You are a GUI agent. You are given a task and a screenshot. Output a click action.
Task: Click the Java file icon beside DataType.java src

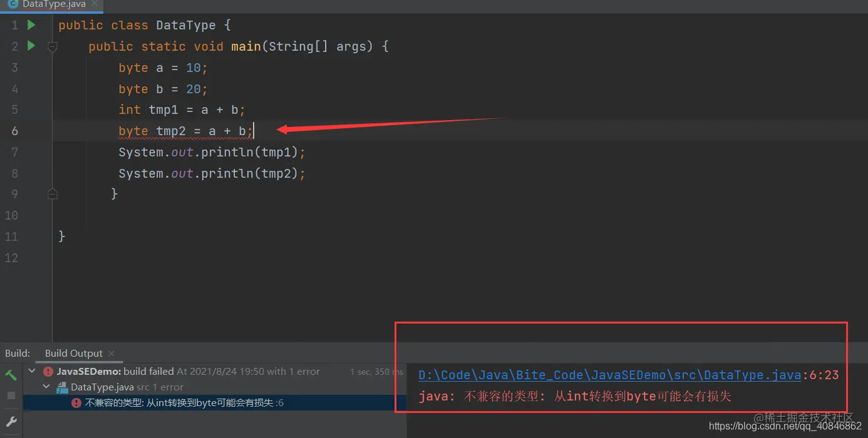pos(62,387)
